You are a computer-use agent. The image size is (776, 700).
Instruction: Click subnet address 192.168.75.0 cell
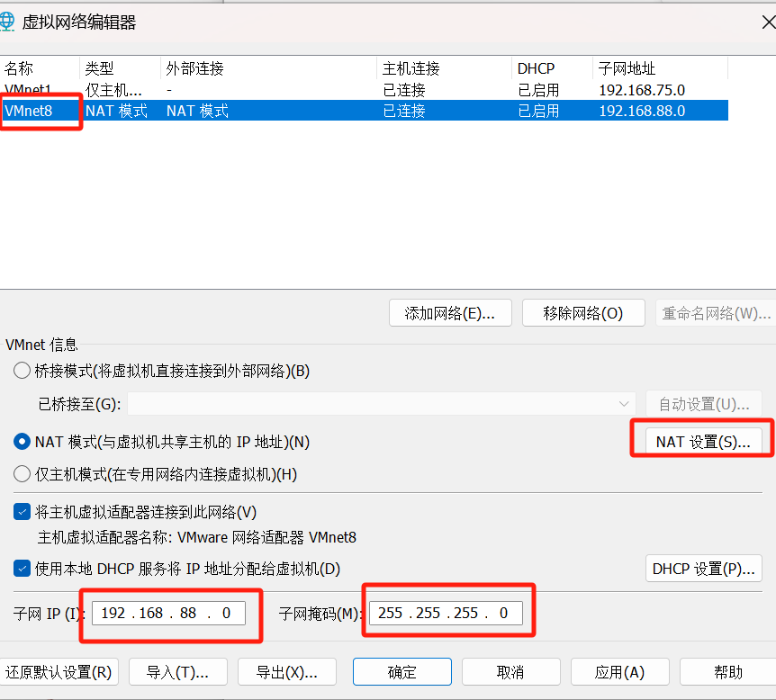[642, 90]
